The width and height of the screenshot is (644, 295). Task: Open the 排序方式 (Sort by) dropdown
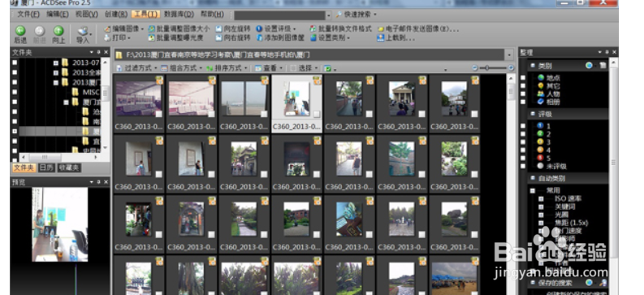click(227, 68)
